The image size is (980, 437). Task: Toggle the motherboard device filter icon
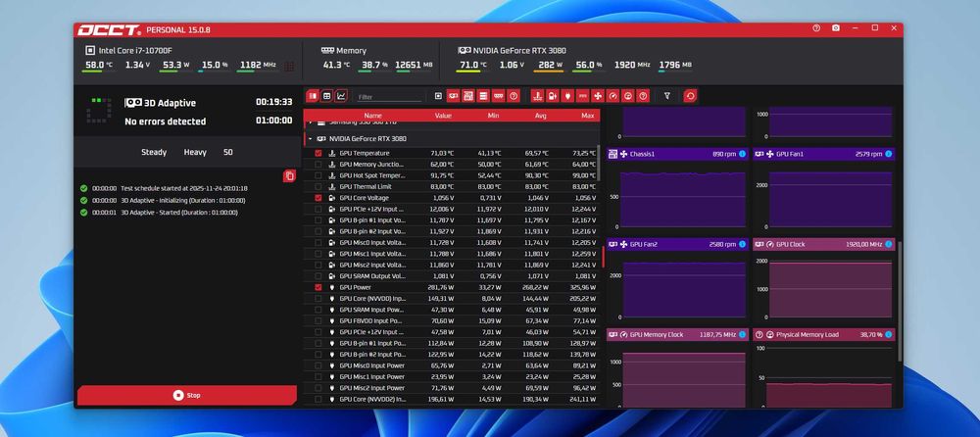click(x=468, y=96)
